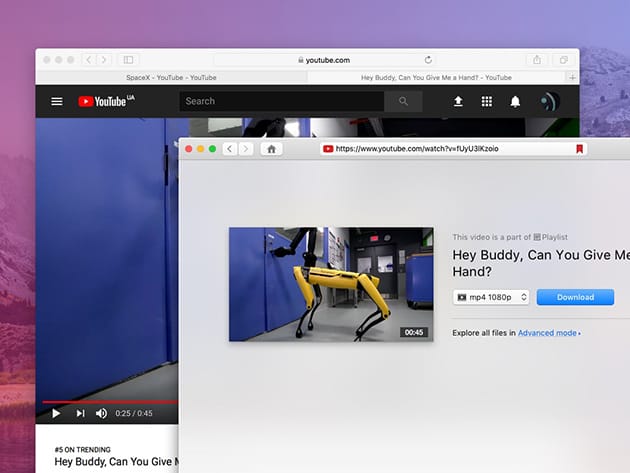The width and height of the screenshot is (630, 473).
Task: Select the Hey Buddy video tab
Action: coord(437,77)
